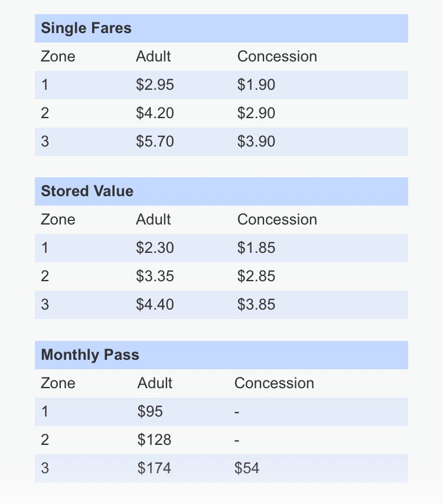This screenshot has width=443, height=504.
Task: Click the Monthly Pass table header
Action: pos(90,355)
